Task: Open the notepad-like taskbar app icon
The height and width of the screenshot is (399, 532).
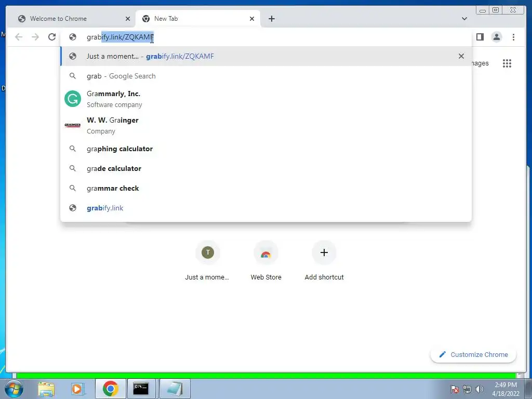Action: point(175,389)
